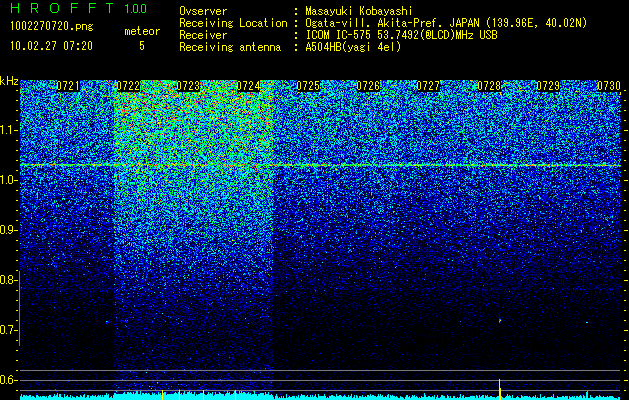The image size is (629, 400).
Task: Click the meteor count value 5
Action: point(142,46)
